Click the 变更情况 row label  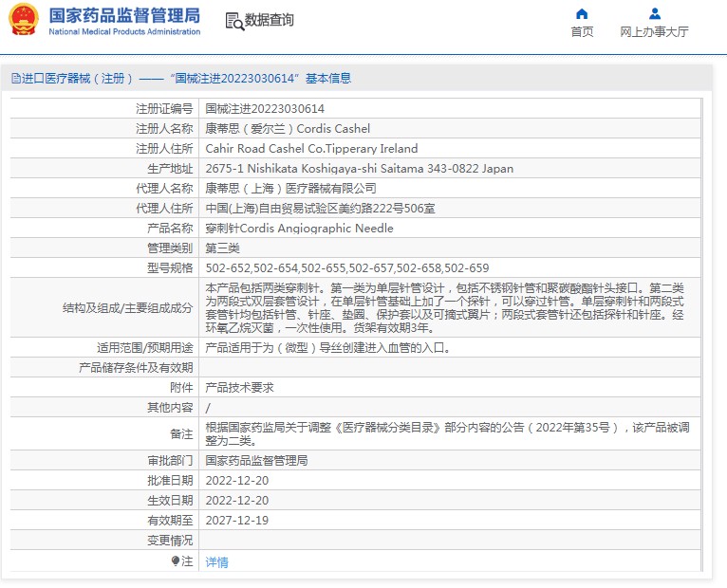(170, 541)
